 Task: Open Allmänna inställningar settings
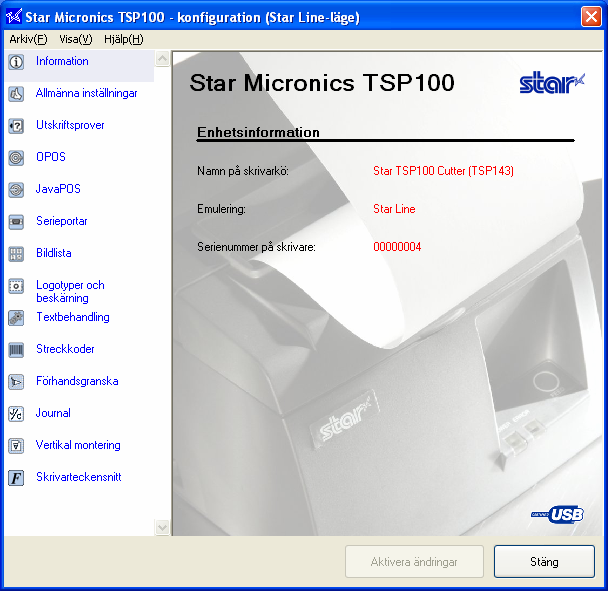(x=86, y=93)
